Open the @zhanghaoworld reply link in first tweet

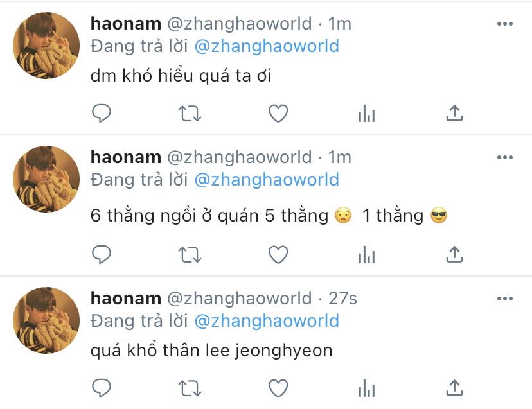[267, 46]
